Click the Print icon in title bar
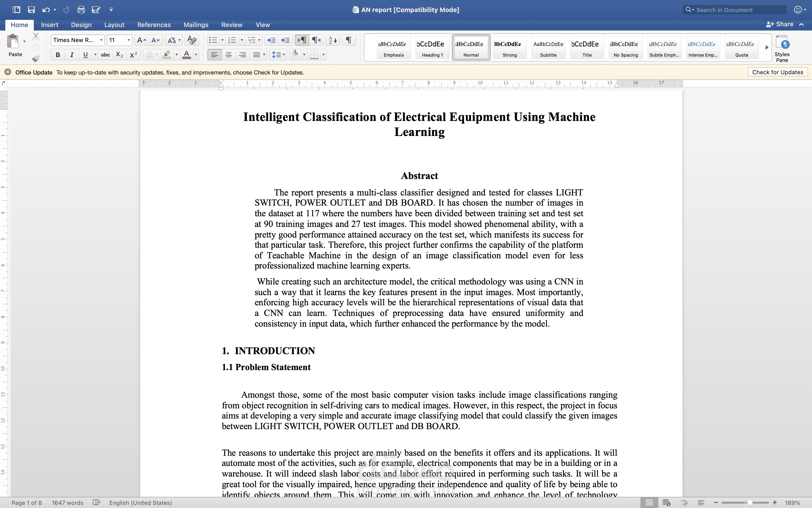Screen dimensions: 812x508 tap(81, 10)
